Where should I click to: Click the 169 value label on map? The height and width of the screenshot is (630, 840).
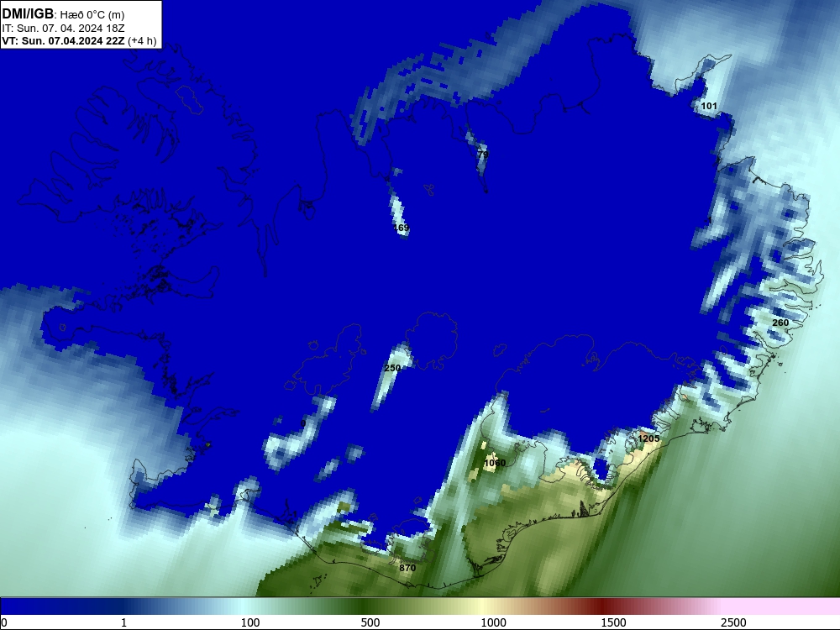401,228
